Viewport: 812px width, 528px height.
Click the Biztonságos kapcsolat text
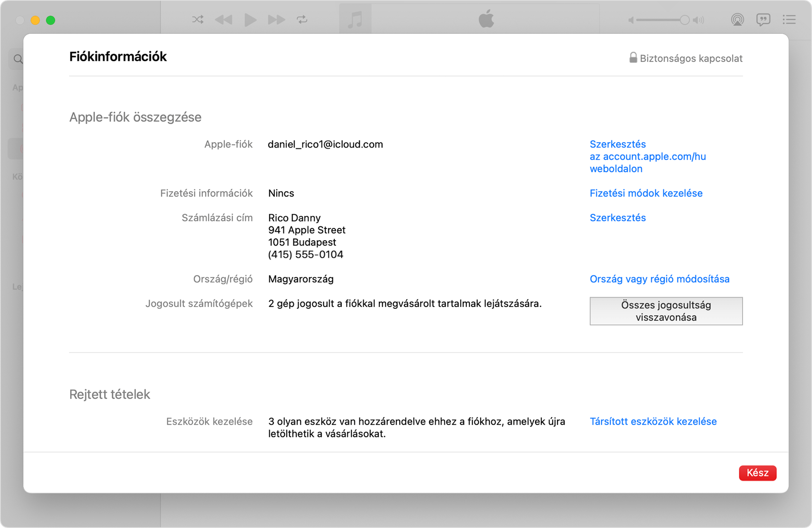click(x=691, y=58)
